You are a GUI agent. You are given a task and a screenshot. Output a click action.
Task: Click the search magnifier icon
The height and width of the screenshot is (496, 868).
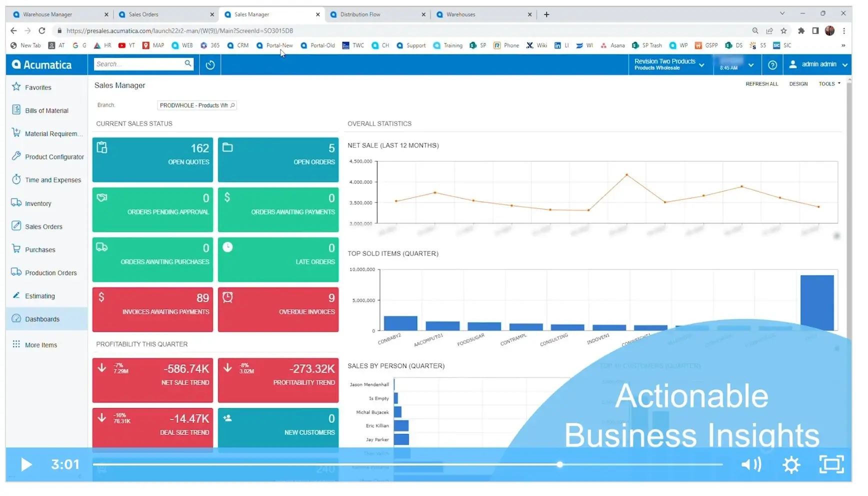pos(188,63)
